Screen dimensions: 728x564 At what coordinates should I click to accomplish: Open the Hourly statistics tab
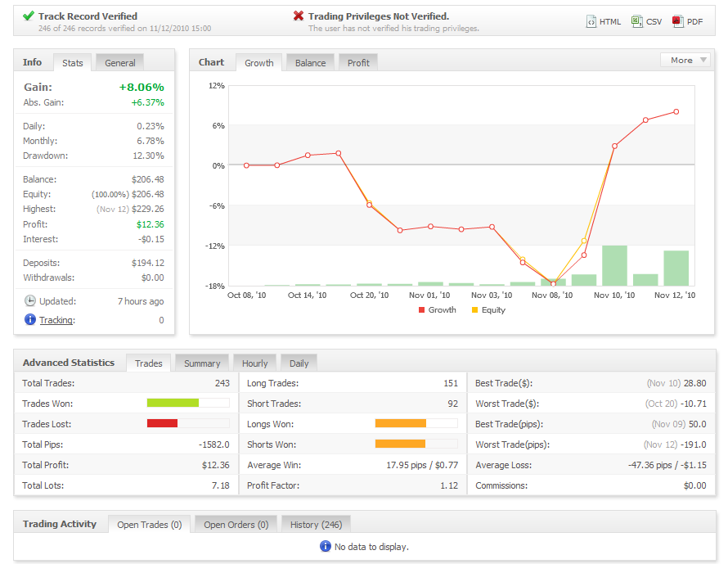[x=254, y=363]
